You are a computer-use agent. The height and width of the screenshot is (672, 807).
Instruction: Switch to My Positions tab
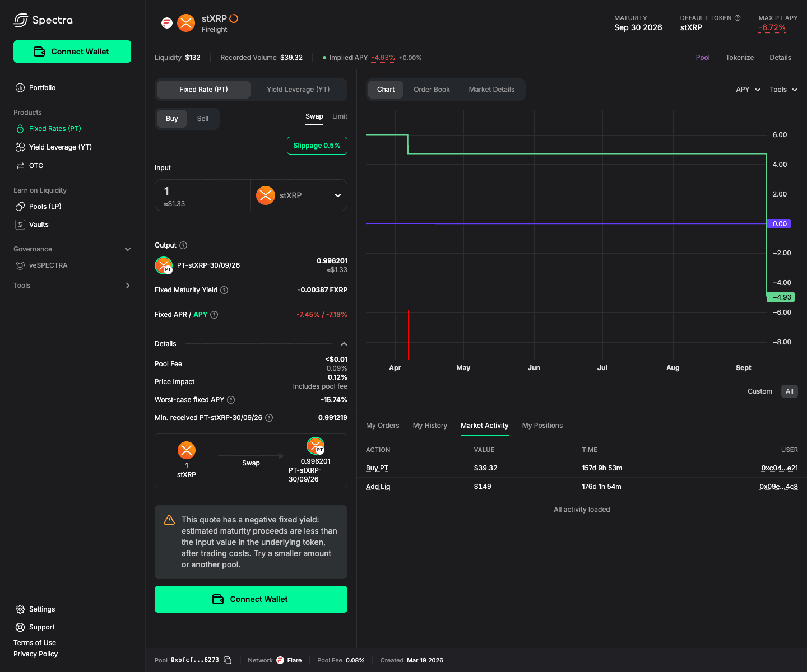click(542, 426)
